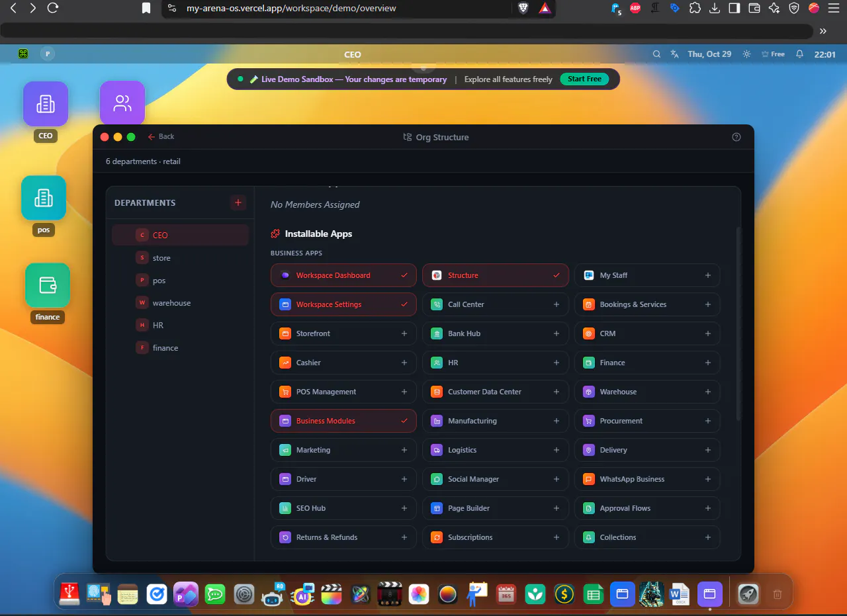Click the browser address bar URL
The height and width of the screenshot is (616, 847).
point(291,9)
